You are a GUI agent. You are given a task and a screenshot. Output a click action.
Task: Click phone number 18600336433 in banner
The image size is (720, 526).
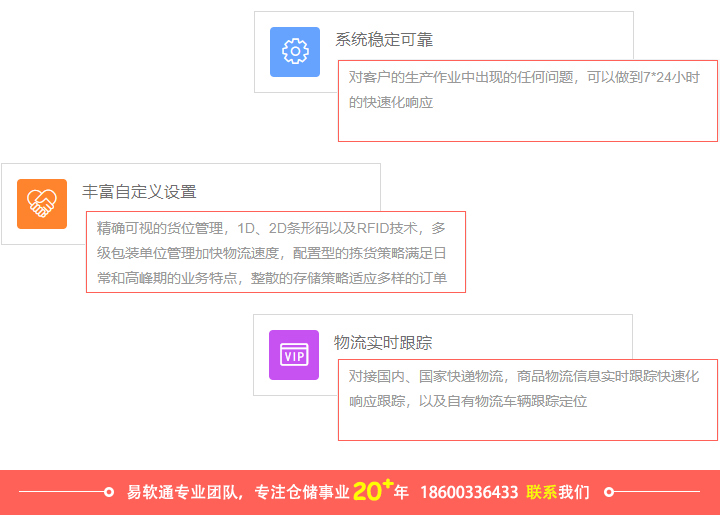coord(469,492)
